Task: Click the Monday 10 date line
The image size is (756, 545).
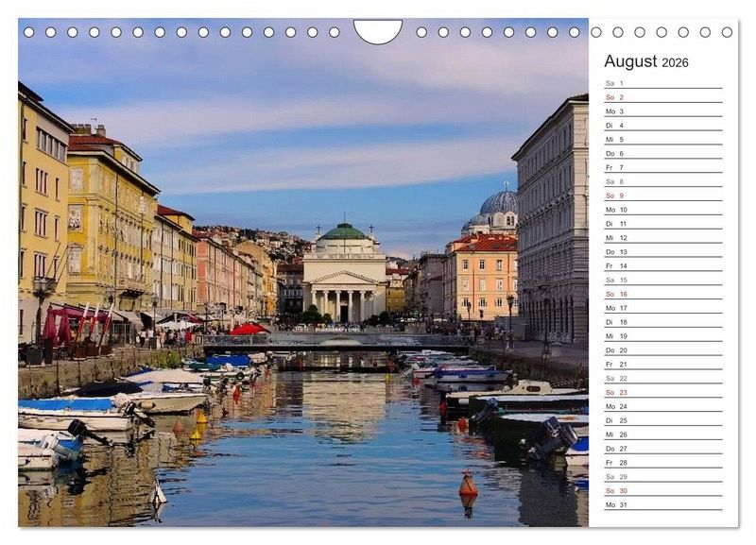Action: 661,210
